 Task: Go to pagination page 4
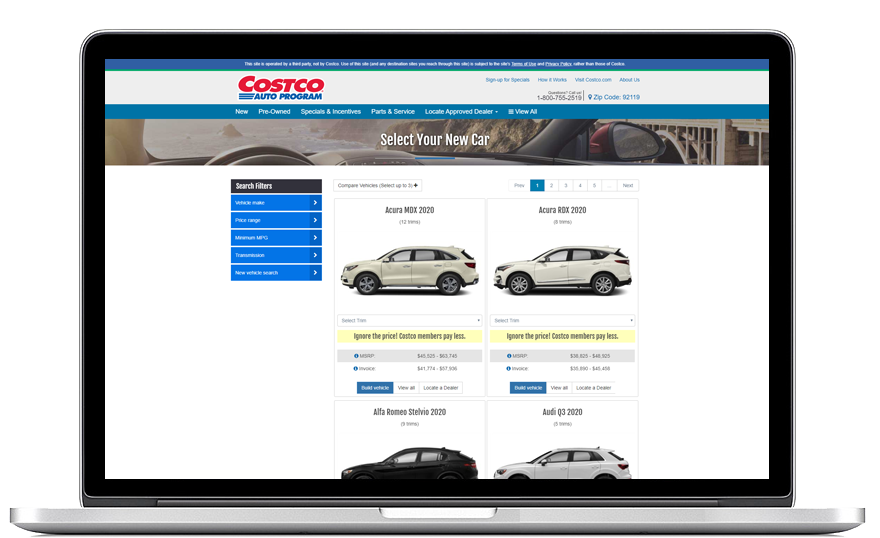point(580,185)
